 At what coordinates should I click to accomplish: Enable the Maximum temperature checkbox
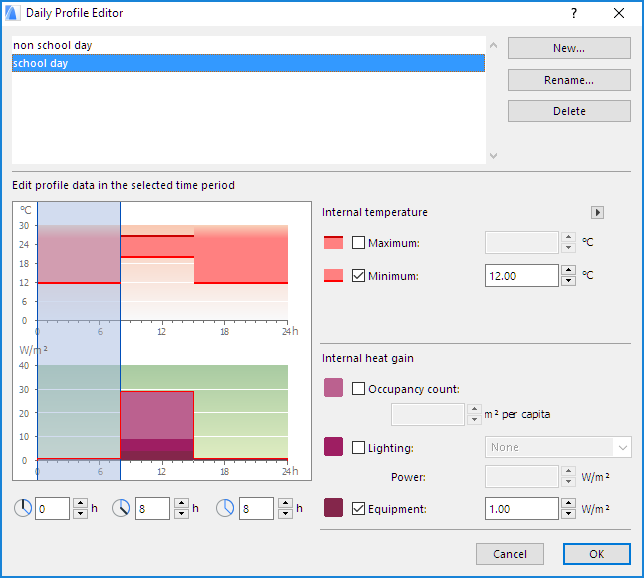(359, 243)
